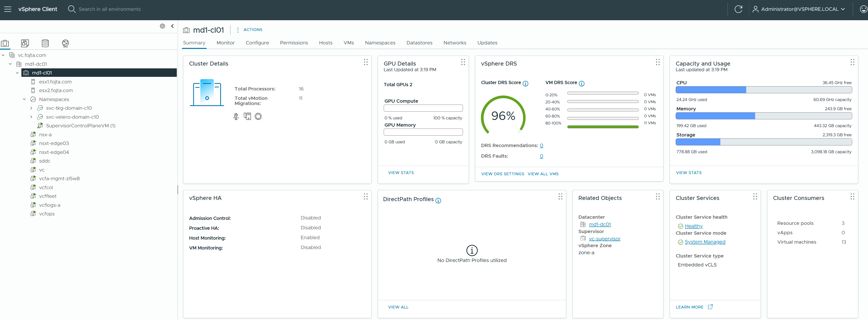
Task: Show info for Cluster DRS Score
Action: tap(525, 84)
